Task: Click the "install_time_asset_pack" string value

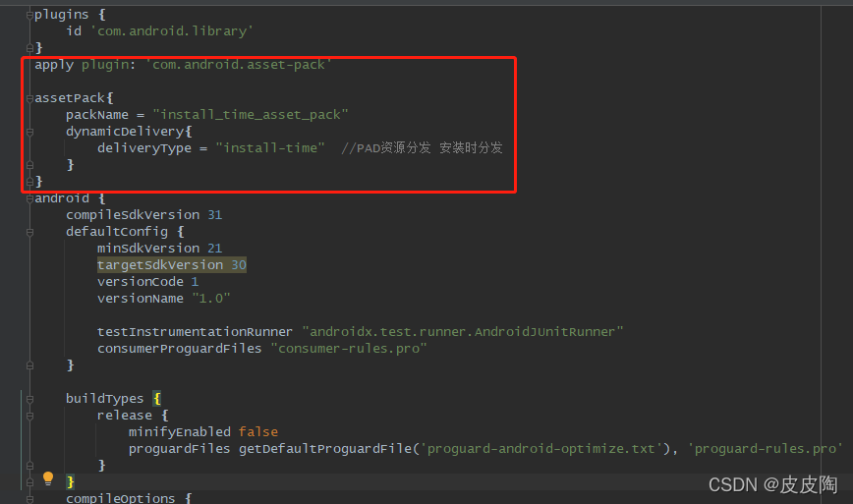Action: click(x=251, y=115)
